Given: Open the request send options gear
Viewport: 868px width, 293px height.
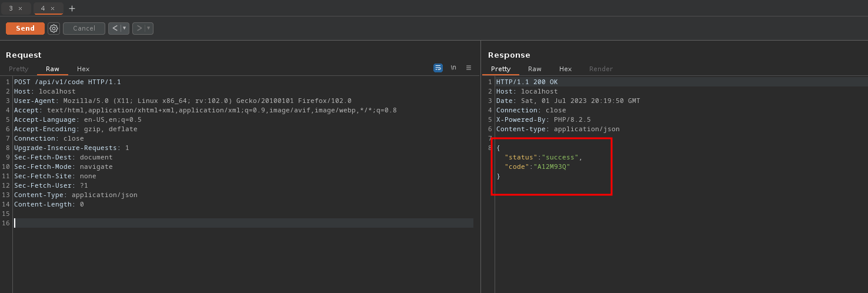Looking at the screenshot, I should pos(54,28).
